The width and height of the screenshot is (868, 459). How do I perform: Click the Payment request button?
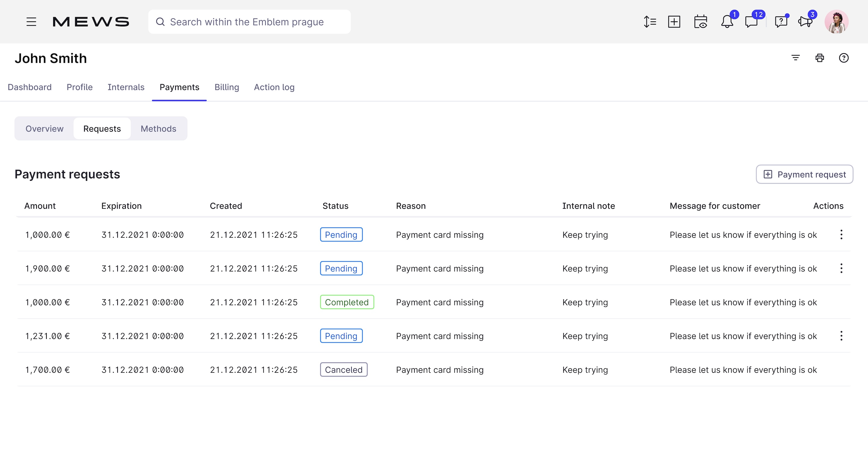805,174
